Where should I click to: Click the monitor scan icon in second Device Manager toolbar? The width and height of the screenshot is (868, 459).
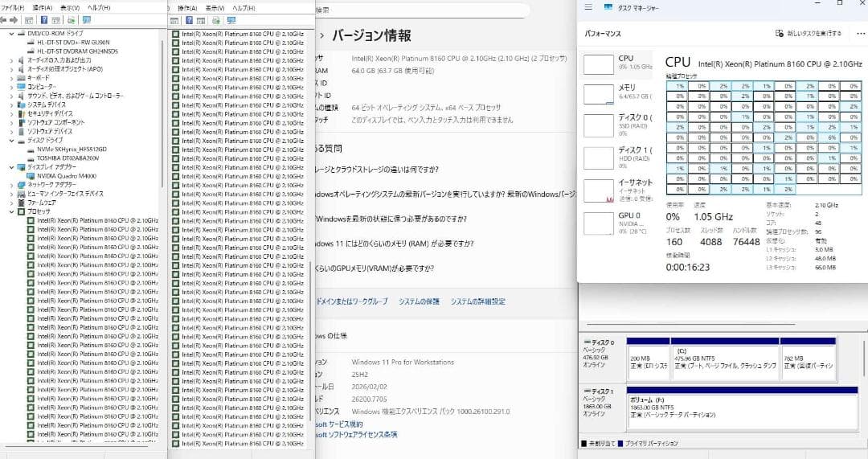pos(231,20)
